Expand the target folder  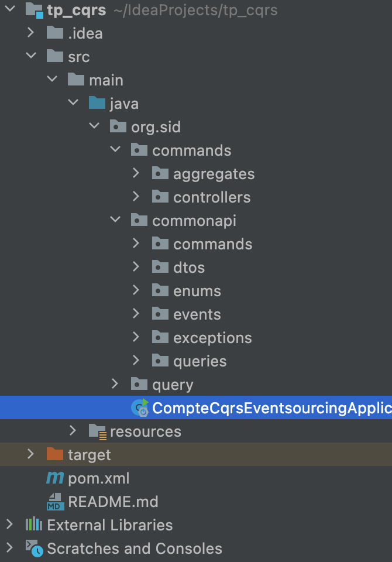tap(31, 455)
